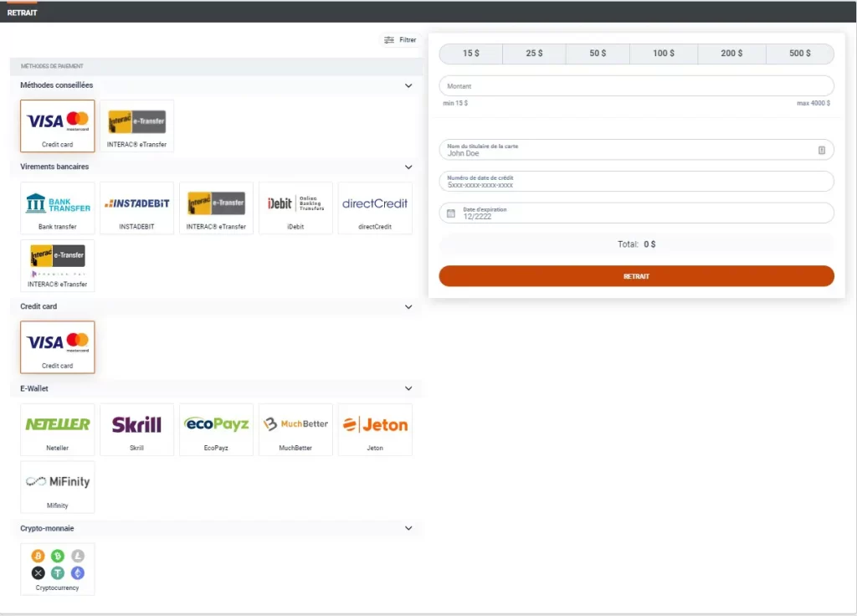This screenshot has height=616, width=857.
Task: Select the Cryptocurrency payment tile
Action: 58,569
